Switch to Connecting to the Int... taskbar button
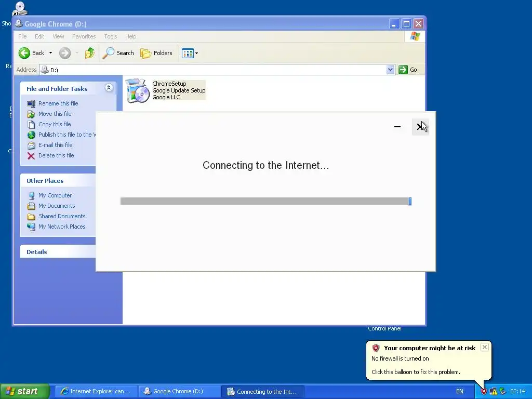The width and height of the screenshot is (532, 399). pos(262,392)
